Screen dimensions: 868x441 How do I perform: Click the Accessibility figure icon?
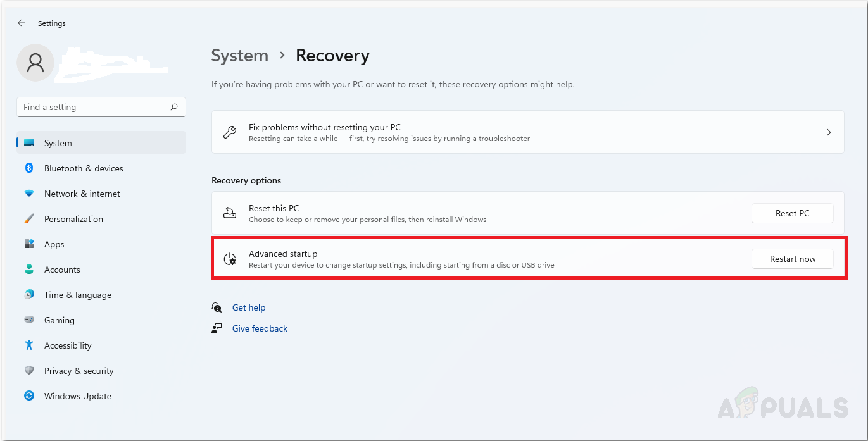click(x=29, y=345)
